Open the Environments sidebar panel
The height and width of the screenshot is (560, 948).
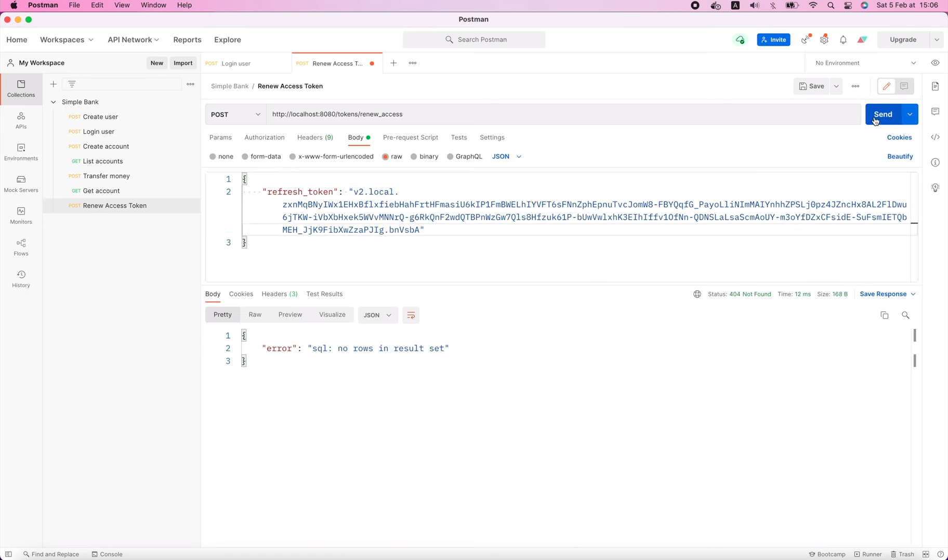(21, 152)
